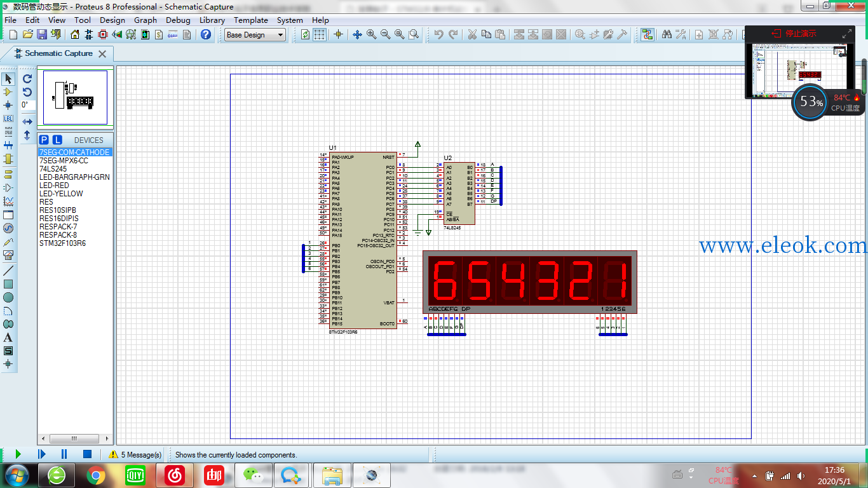
Task: Choose the Junction dot mode tool
Action: [8, 105]
